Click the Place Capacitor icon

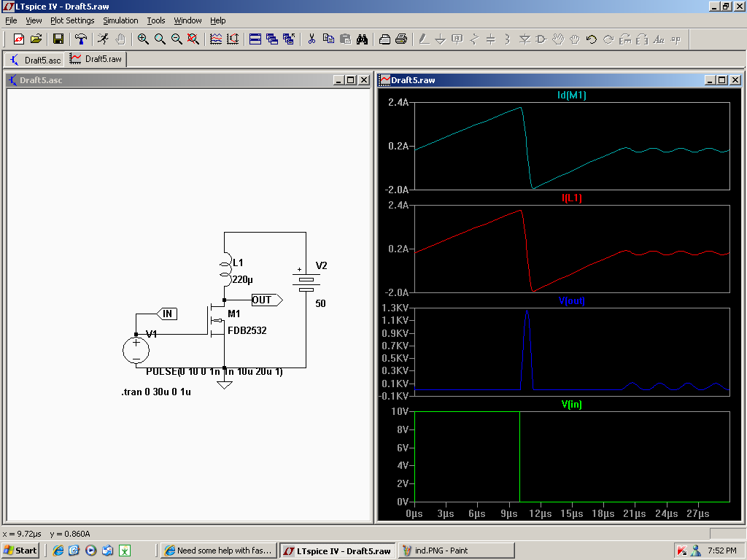click(491, 39)
